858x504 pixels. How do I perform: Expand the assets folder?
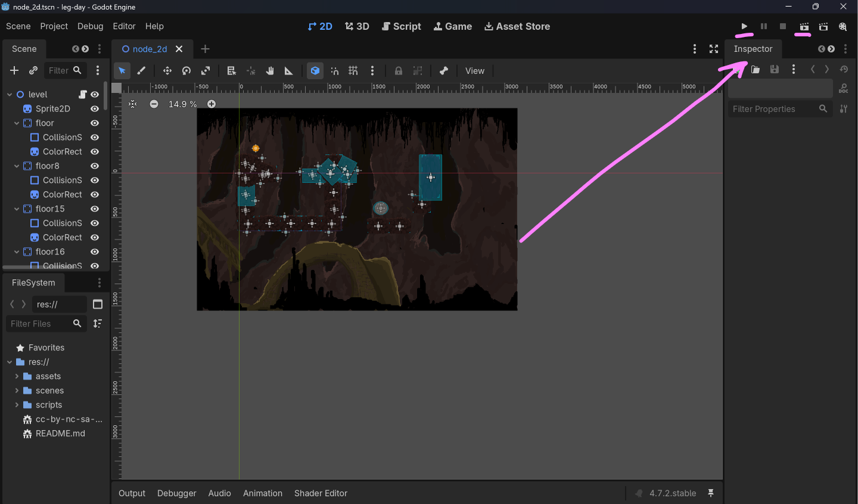click(17, 377)
